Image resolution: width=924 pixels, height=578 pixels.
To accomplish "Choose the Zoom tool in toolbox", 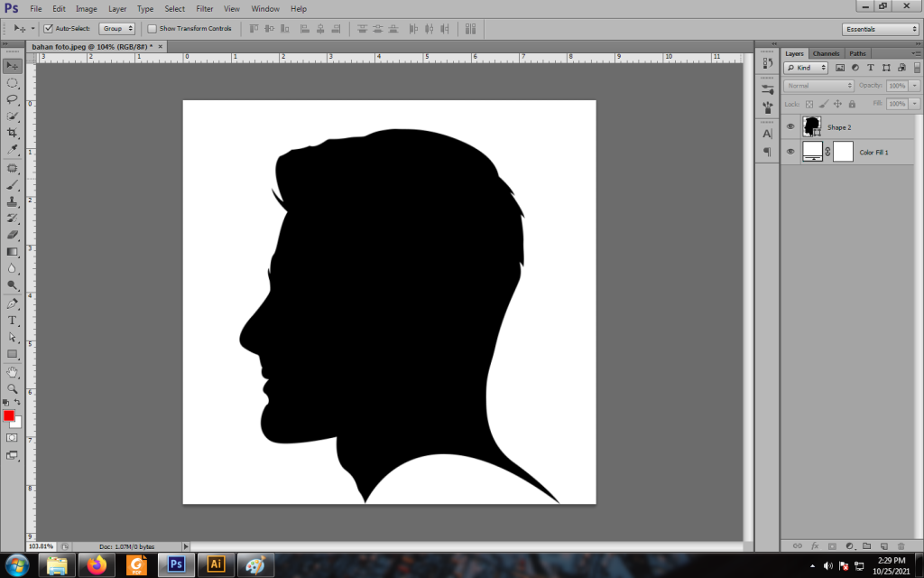I will [x=13, y=388].
